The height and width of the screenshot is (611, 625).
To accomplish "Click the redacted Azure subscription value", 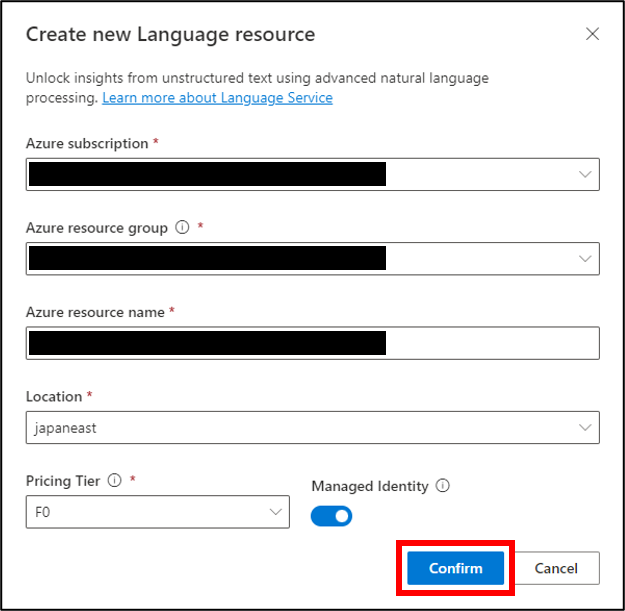I will [x=207, y=174].
